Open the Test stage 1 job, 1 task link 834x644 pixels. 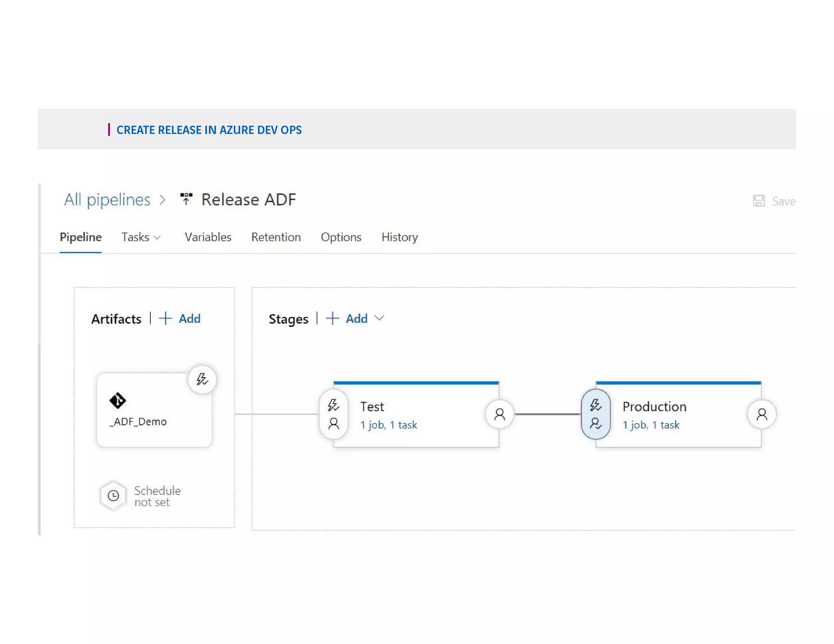388,425
